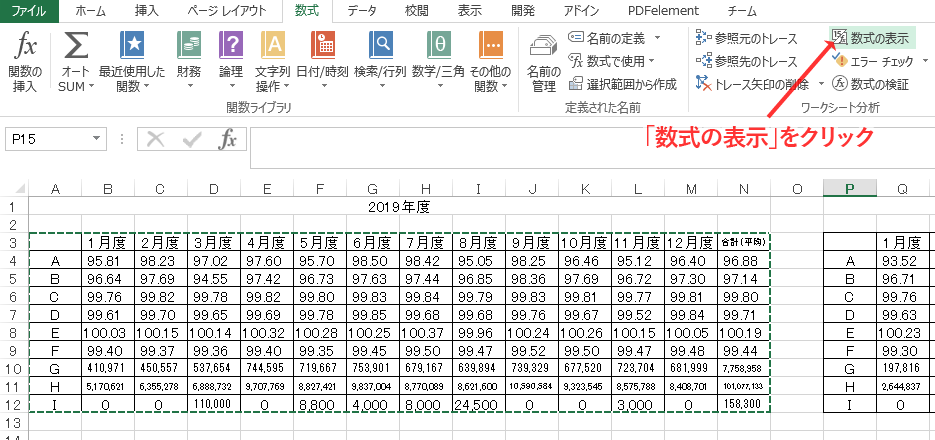Switch to the ホーム tab
This screenshot has height=440, width=935.
click(x=91, y=10)
